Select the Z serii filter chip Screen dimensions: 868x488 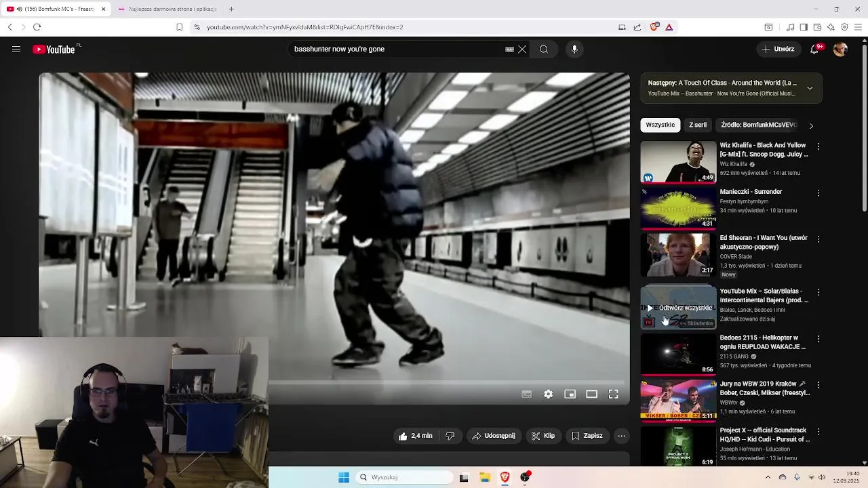coord(698,125)
